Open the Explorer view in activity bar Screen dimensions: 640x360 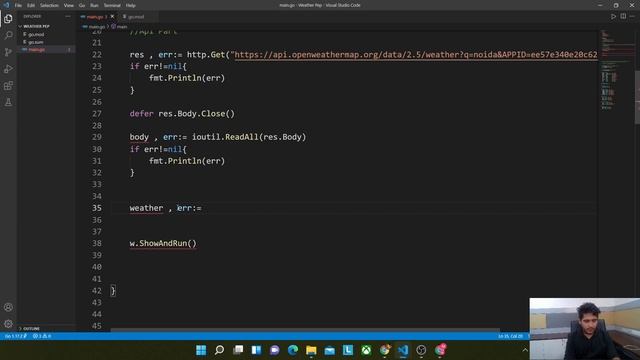pyautogui.click(x=8, y=19)
